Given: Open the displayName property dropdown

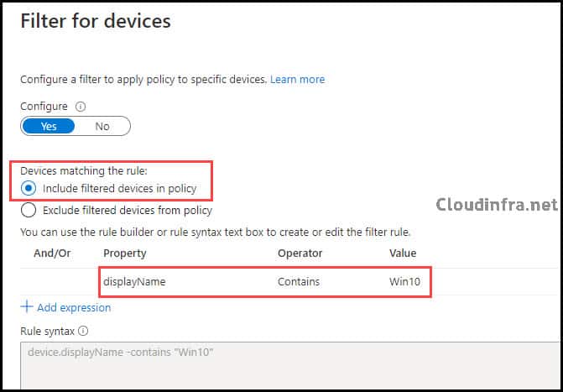Looking at the screenshot, I should click(x=134, y=282).
